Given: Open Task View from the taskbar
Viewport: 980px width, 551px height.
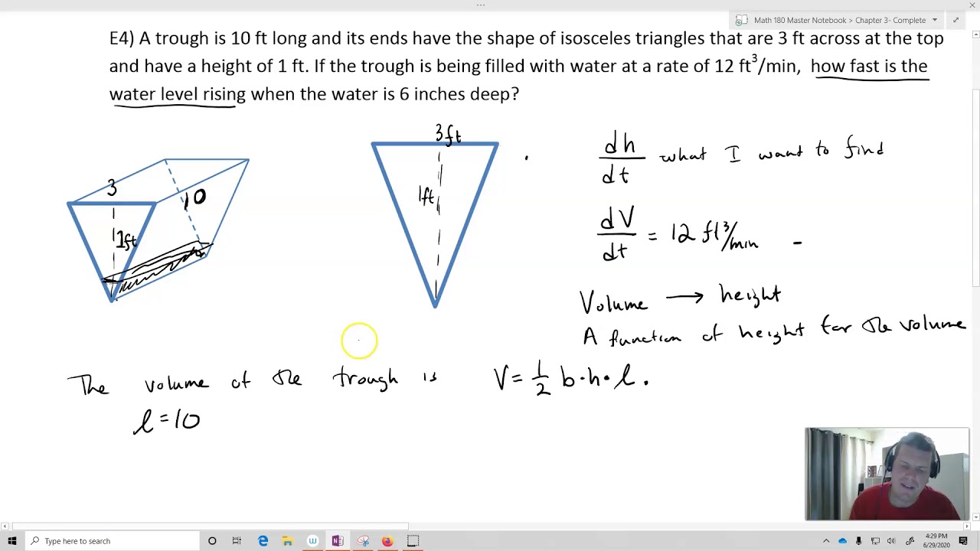Looking at the screenshot, I should (x=237, y=541).
